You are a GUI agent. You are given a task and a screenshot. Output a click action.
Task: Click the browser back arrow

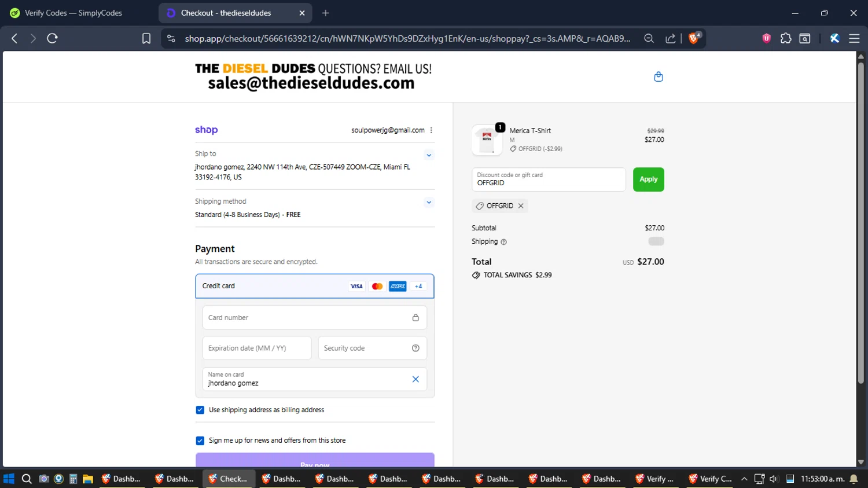click(14, 38)
